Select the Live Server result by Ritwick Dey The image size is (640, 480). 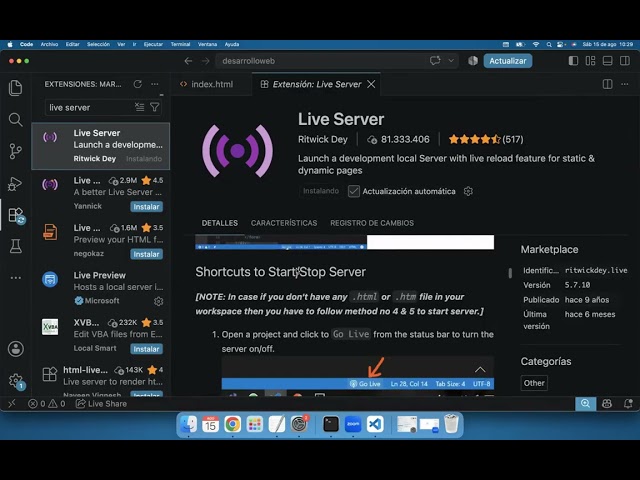click(x=100, y=146)
